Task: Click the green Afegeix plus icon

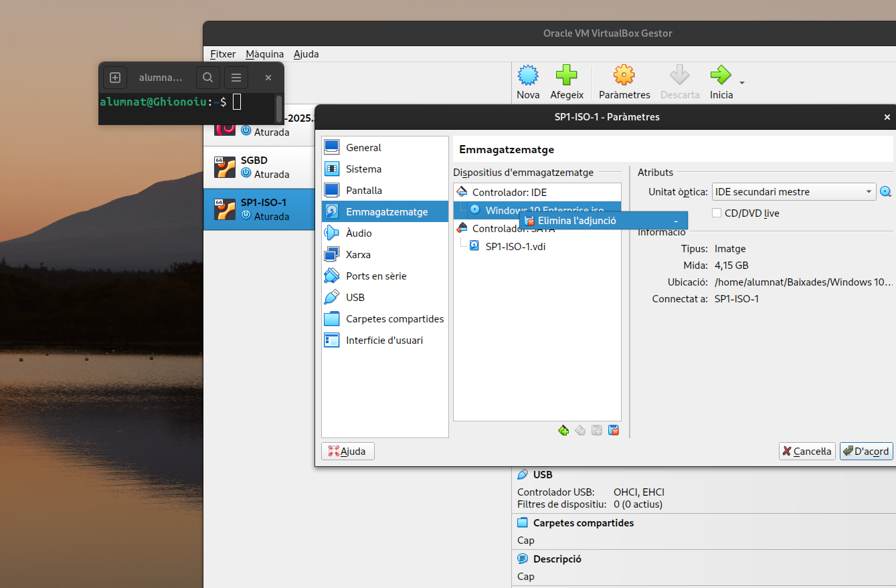Action: pyautogui.click(x=566, y=76)
